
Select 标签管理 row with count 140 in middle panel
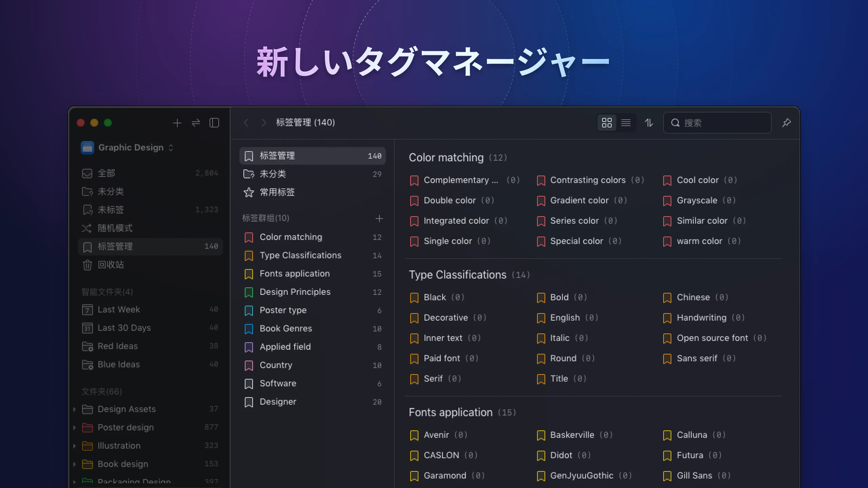[x=313, y=156]
